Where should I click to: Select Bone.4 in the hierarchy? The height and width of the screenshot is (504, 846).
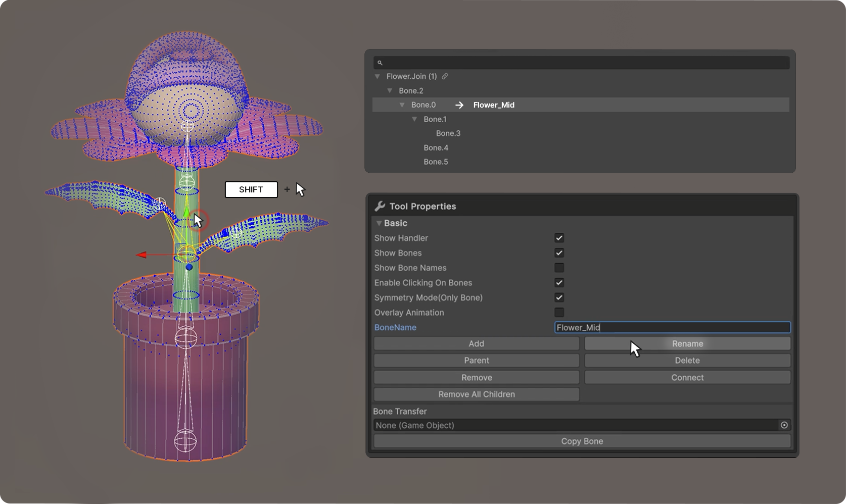(x=436, y=147)
